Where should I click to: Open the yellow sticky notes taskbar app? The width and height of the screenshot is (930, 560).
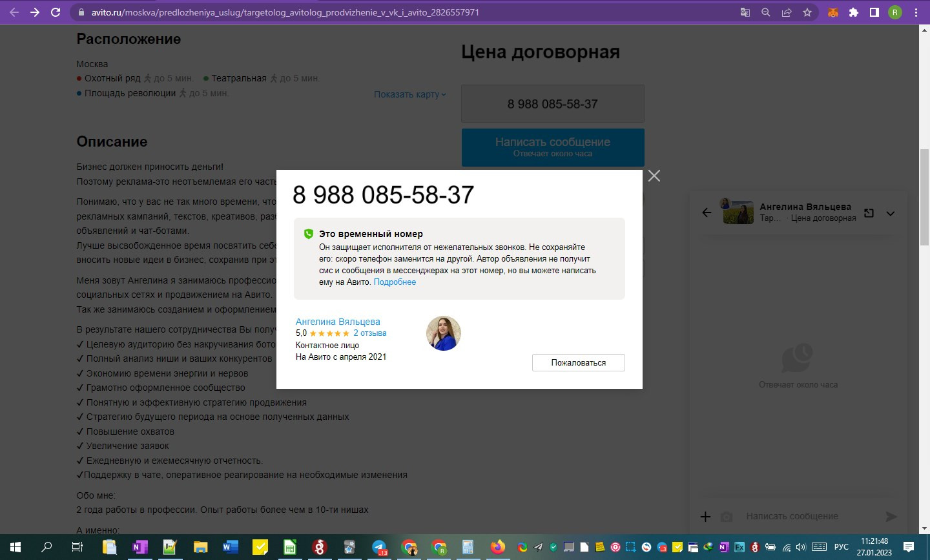[x=260, y=547]
